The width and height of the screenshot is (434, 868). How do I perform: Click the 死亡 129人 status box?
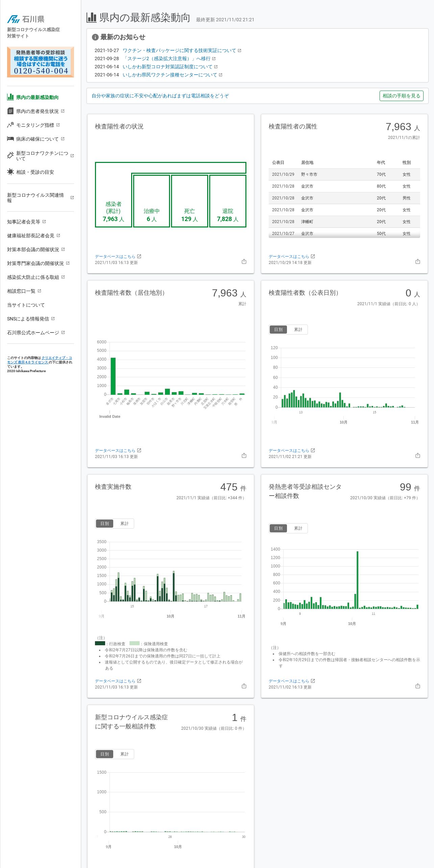[190, 201]
